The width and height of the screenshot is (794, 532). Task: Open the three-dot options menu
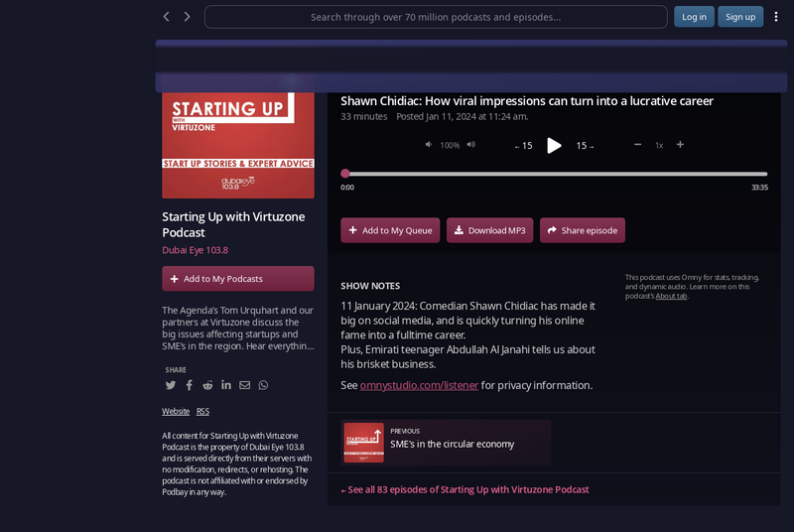point(776,17)
